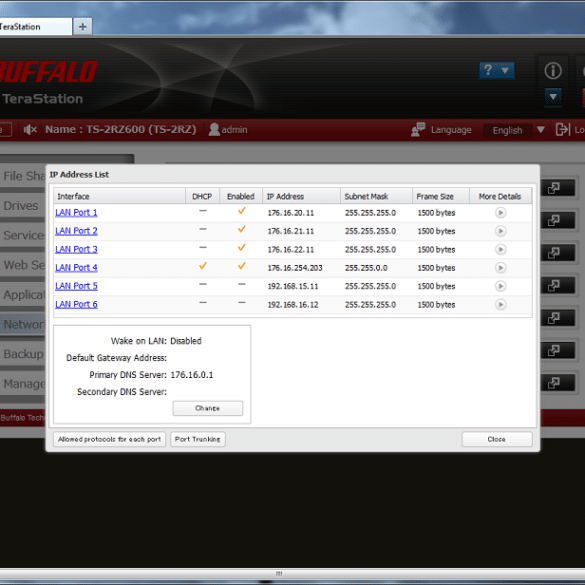Open LAN Port 5 link

pyautogui.click(x=76, y=286)
